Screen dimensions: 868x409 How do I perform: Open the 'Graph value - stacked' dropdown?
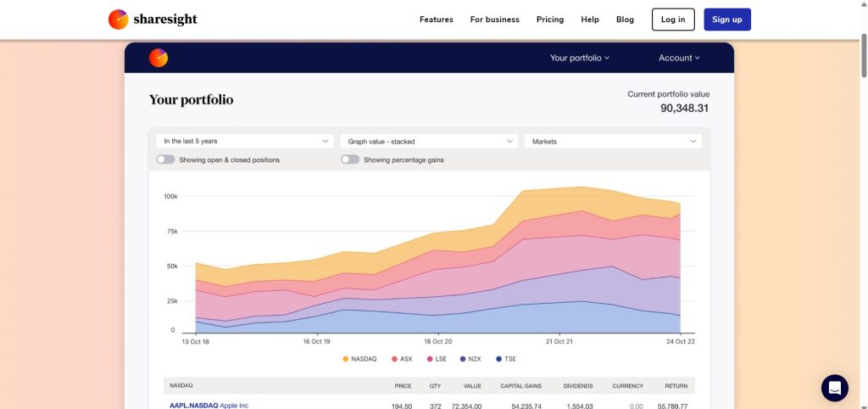[x=429, y=142]
